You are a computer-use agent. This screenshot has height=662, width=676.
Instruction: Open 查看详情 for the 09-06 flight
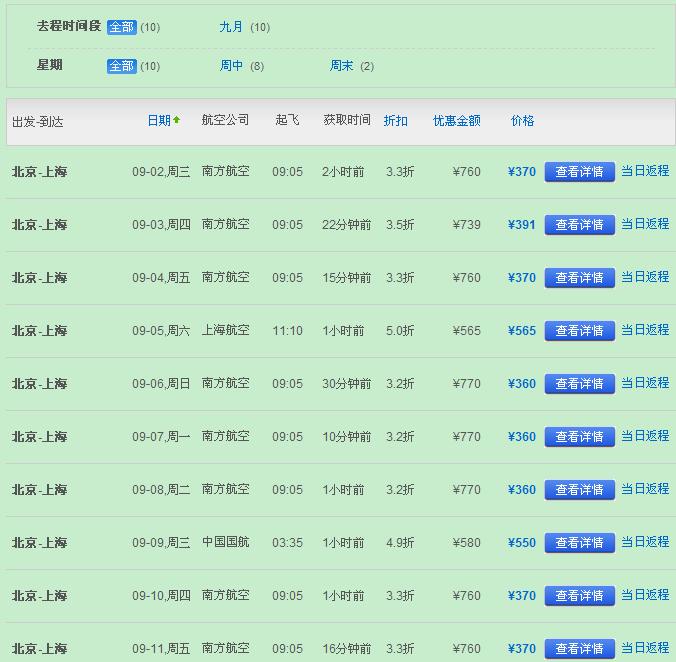(579, 384)
